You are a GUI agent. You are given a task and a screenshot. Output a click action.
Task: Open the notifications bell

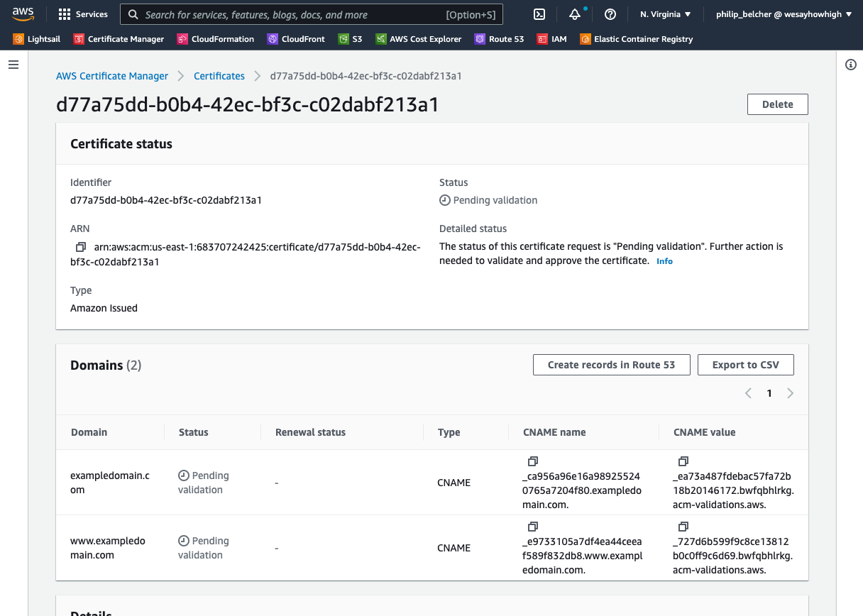(575, 14)
